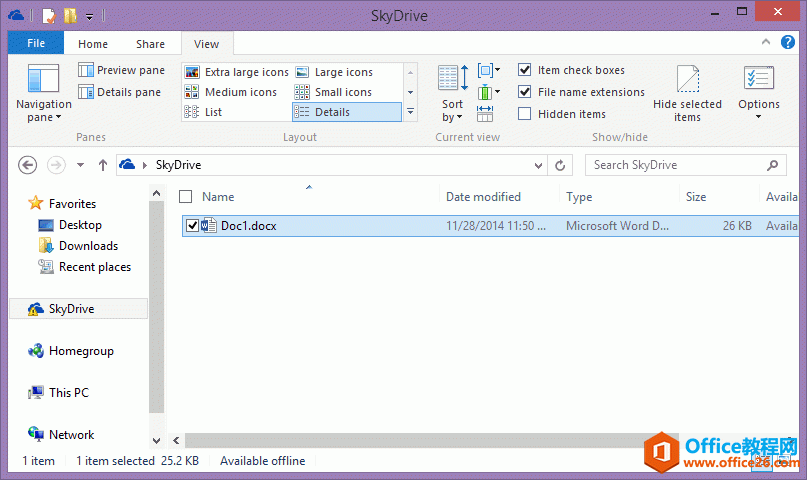Toggle the Preview pane
This screenshot has width=807, height=480.
click(121, 70)
